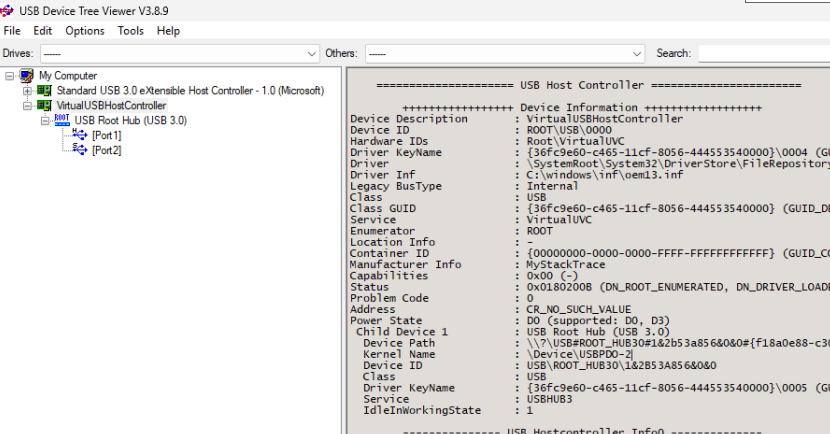Screen dimensions: 830x434
Task: Click the Port2 USB icon
Action: (x=79, y=150)
